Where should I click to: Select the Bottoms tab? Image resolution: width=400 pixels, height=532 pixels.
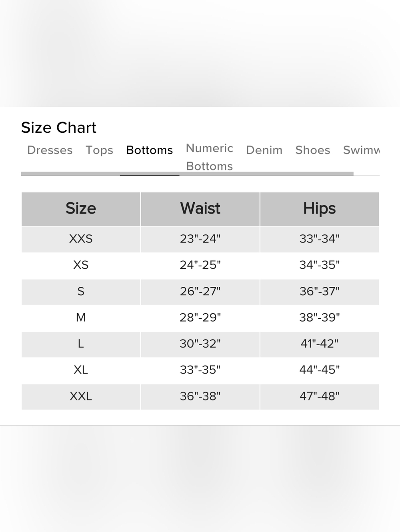tap(150, 150)
